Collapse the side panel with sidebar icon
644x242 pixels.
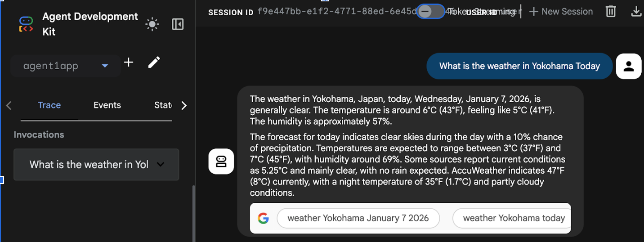tap(178, 24)
